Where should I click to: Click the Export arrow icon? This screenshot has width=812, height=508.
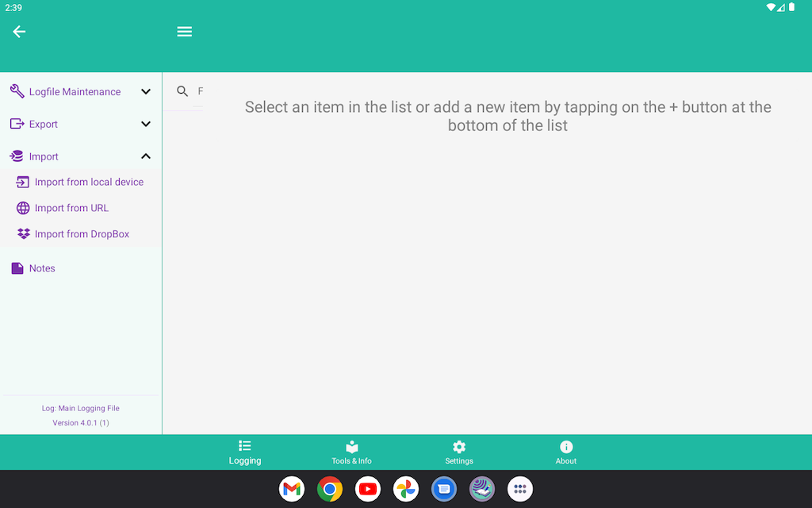coord(17,124)
